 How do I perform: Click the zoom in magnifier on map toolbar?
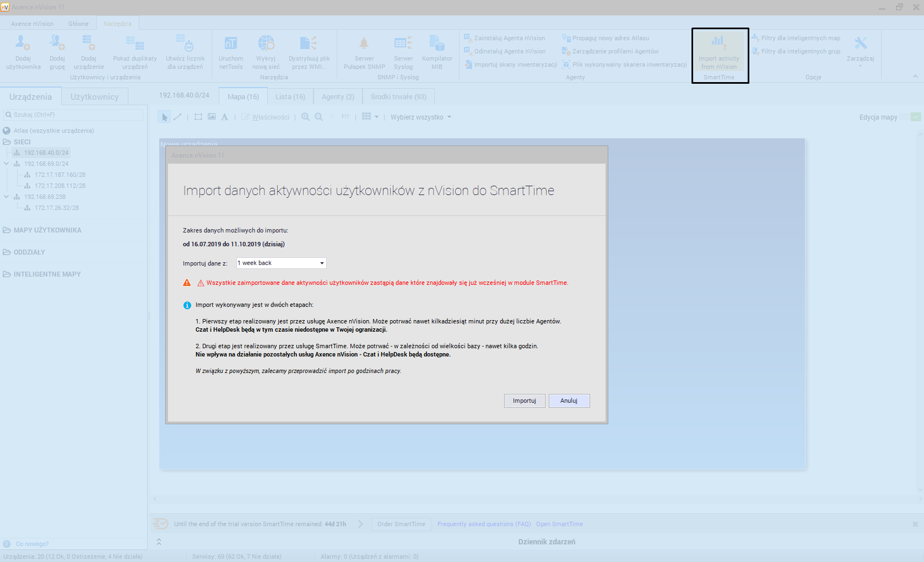click(x=305, y=117)
